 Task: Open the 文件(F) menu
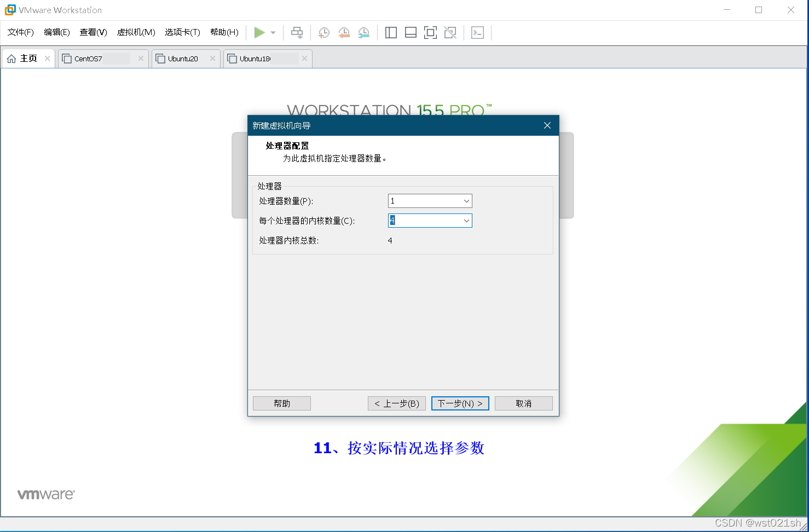click(21, 32)
